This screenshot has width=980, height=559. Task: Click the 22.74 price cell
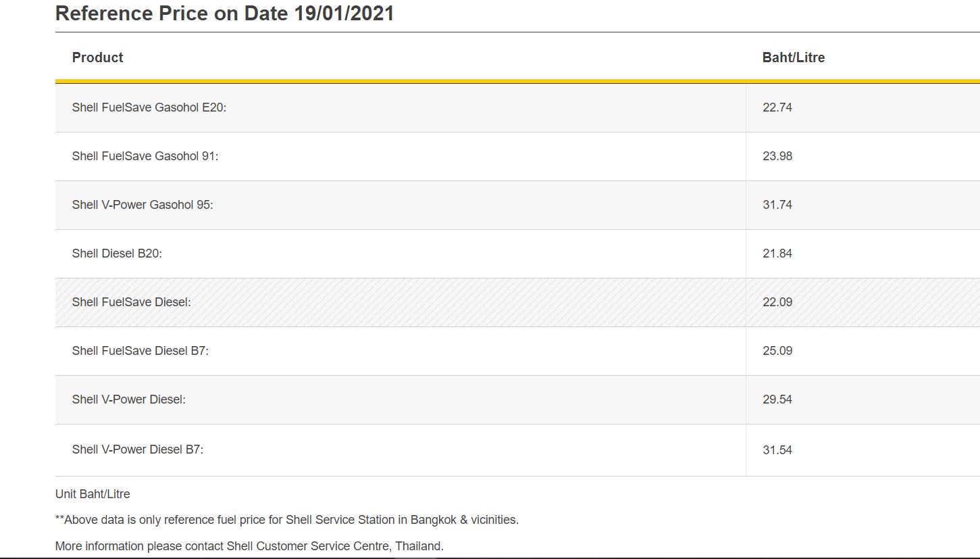coord(777,107)
